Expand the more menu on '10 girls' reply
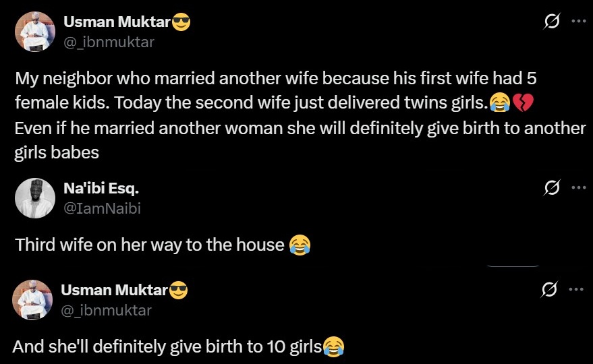The width and height of the screenshot is (593, 364). 578,290
